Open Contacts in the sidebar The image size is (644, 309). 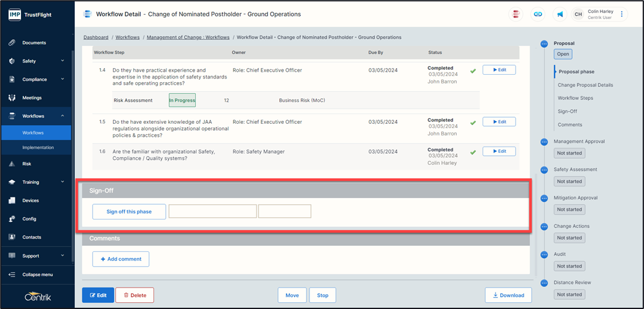[32, 237]
